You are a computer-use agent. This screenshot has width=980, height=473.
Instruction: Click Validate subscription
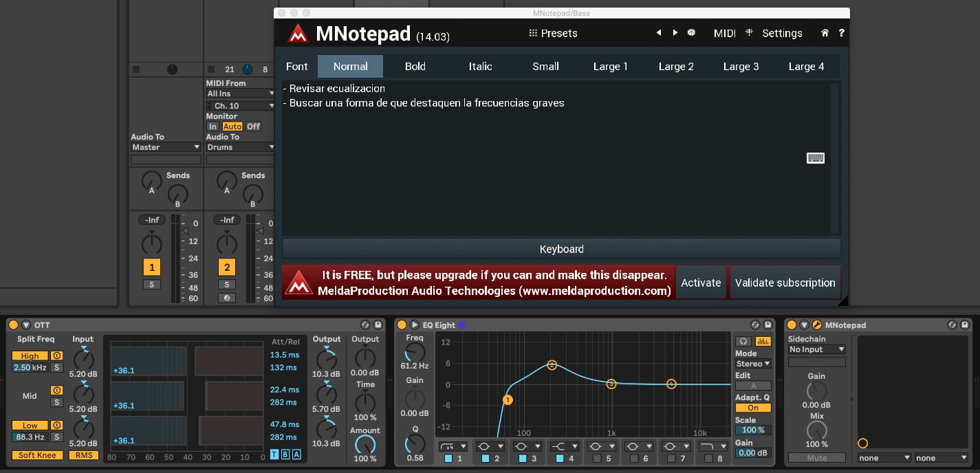(785, 283)
